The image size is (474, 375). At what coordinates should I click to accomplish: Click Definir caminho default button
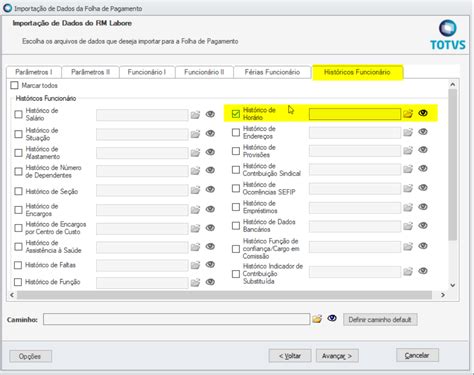(x=380, y=320)
